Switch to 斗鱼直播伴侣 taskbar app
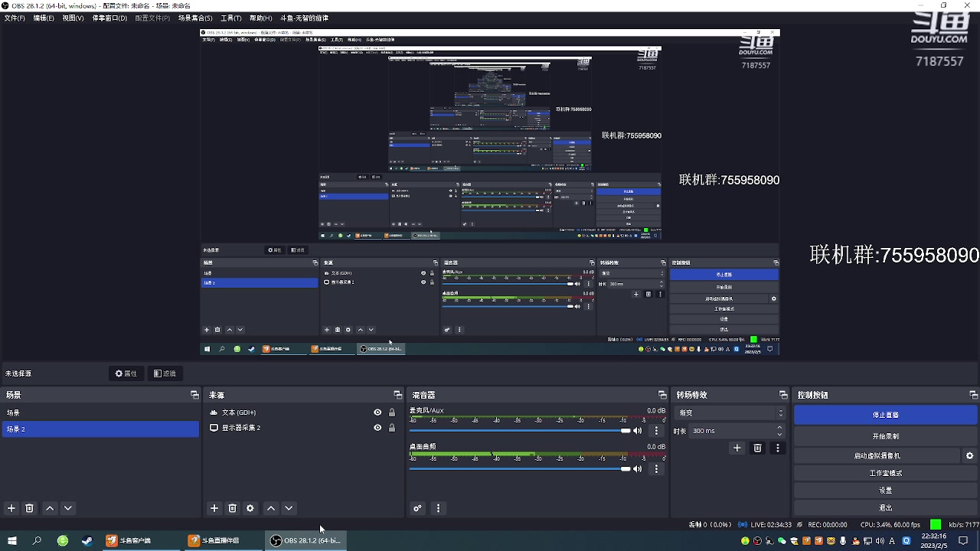This screenshot has width=980, height=551. coord(221,541)
